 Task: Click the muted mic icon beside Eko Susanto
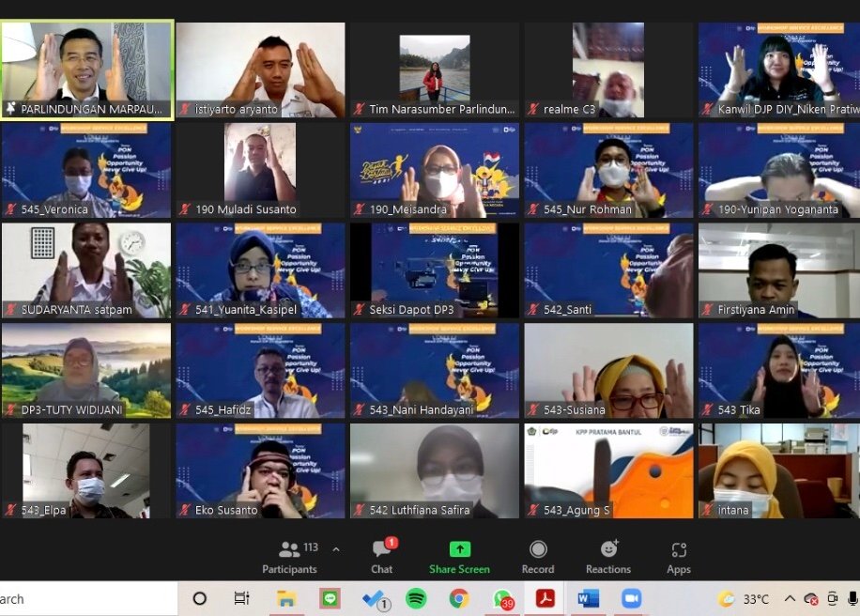pos(185,510)
